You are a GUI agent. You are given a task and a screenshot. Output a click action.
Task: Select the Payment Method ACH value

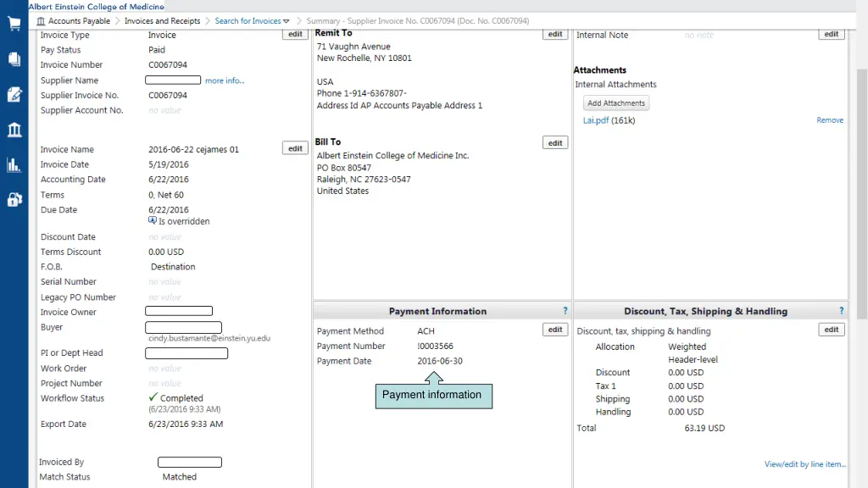coord(426,331)
